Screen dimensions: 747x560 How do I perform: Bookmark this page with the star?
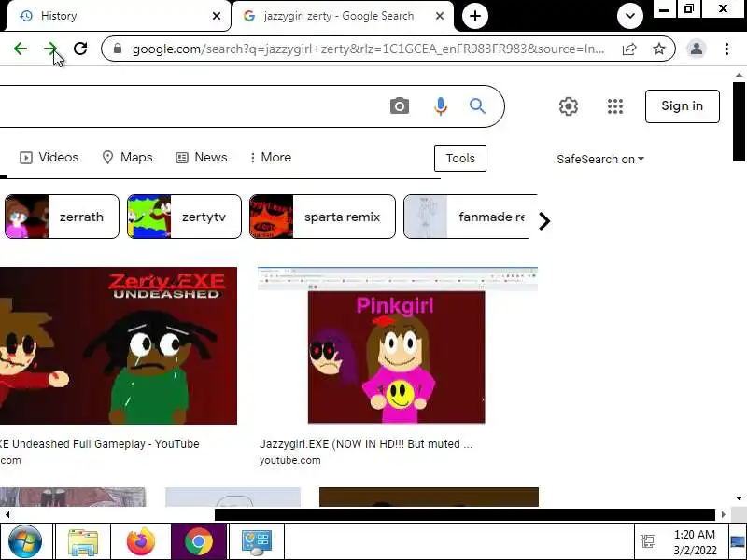click(659, 49)
